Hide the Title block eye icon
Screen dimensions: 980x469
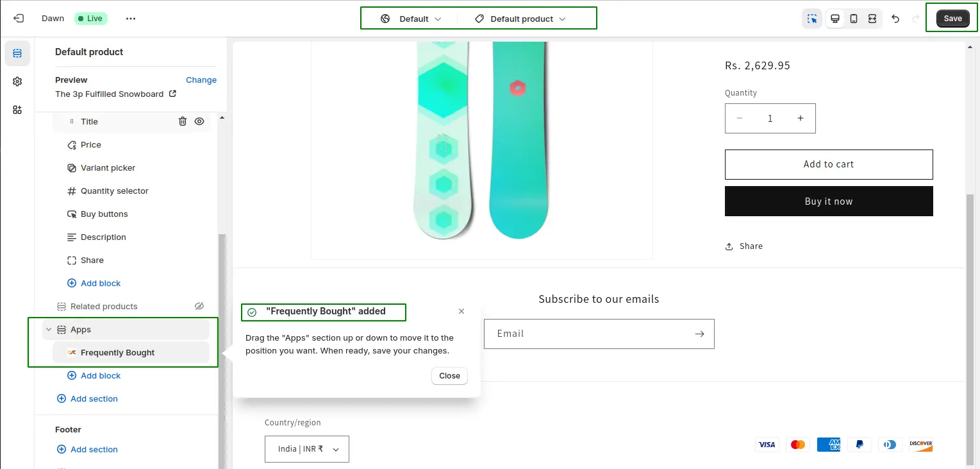click(199, 121)
